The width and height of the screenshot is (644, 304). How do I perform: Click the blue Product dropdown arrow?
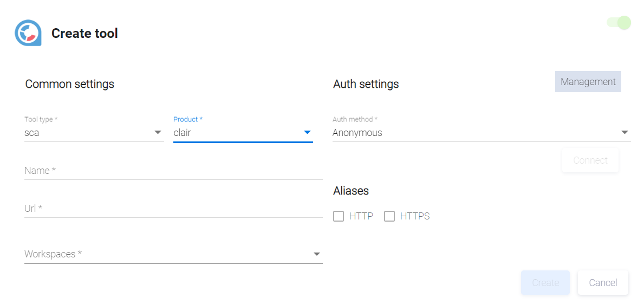click(307, 132)
